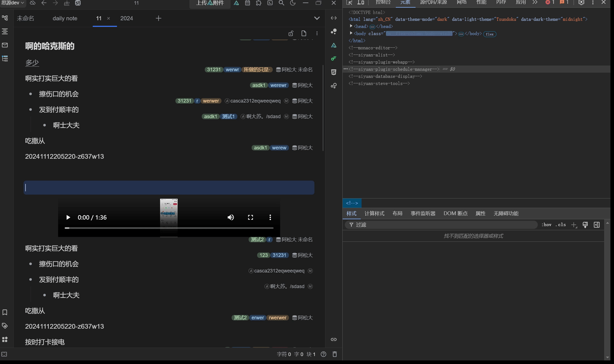Click the trash icon in status bar
The width and height of the screenshot is (614, 364).
pyautogui.click(x=335, y=354)
